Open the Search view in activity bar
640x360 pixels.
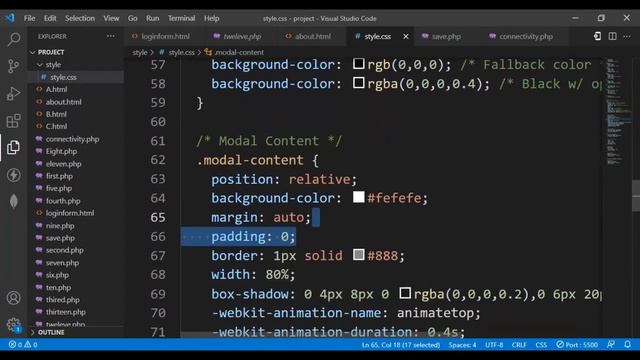[x=13, y=39]
